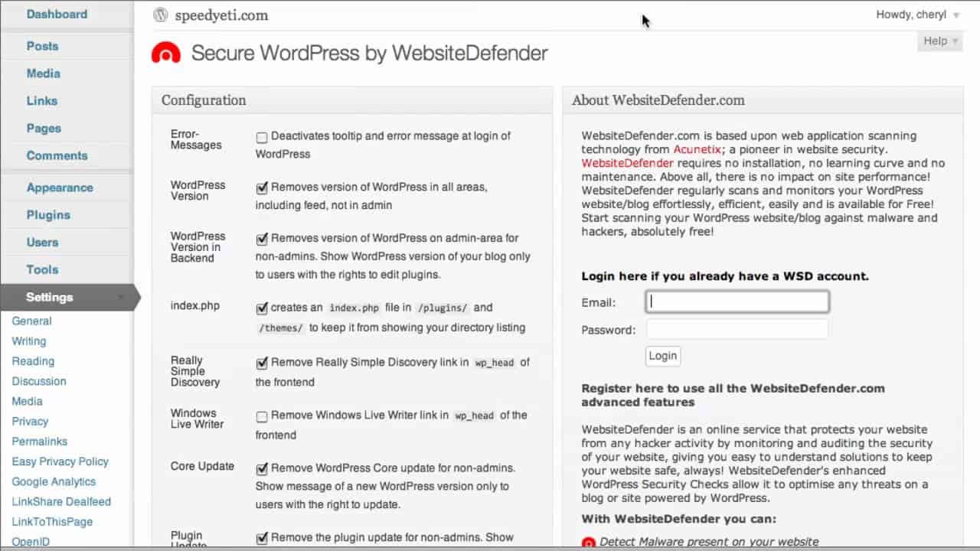Click the 'Core Update' row label
Screen dimensions: 980x551
click(202, 466)
